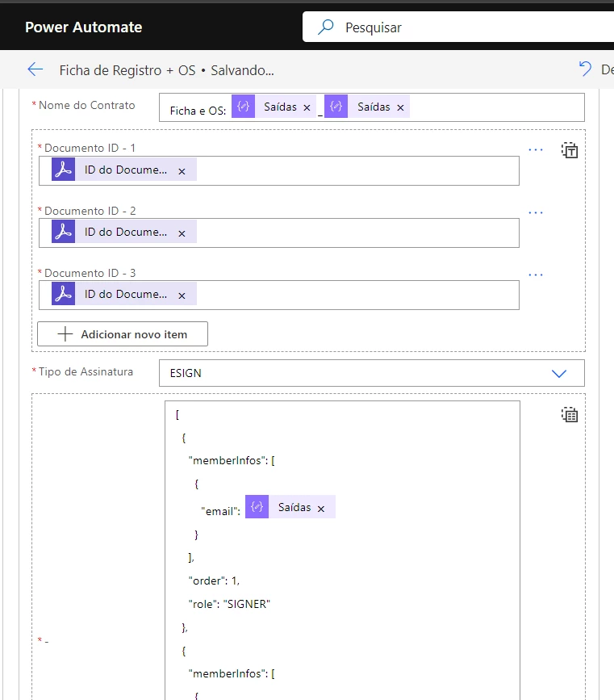Click PDF icon in Documento ID - 2

point(64,232)
